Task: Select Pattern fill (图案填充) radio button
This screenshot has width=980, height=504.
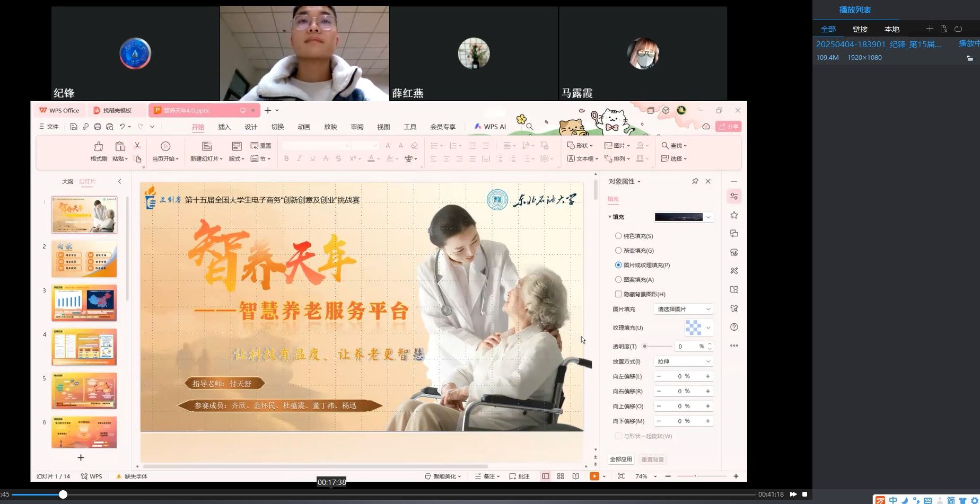Action: (618, 279)
